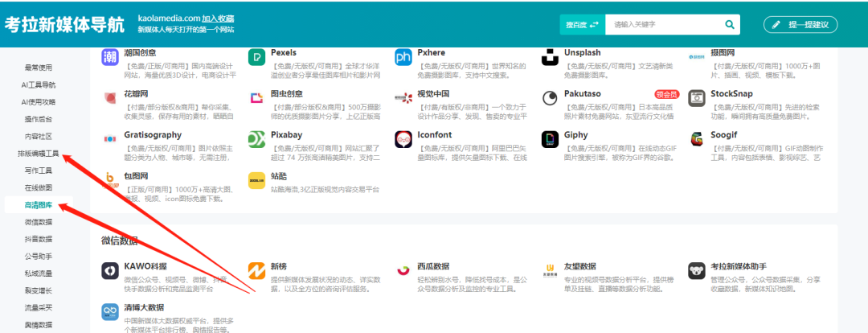
Task: Click the 考拉新媒体导航 site title
Action: click(65, 25)
